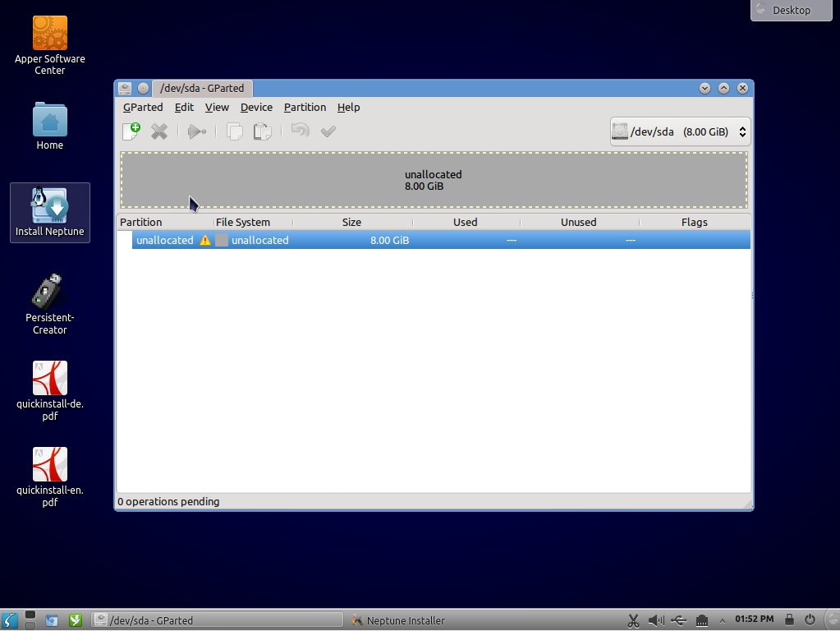840x631 pixels.
Task: Sort by the Used column header
Action: [465, 222]
